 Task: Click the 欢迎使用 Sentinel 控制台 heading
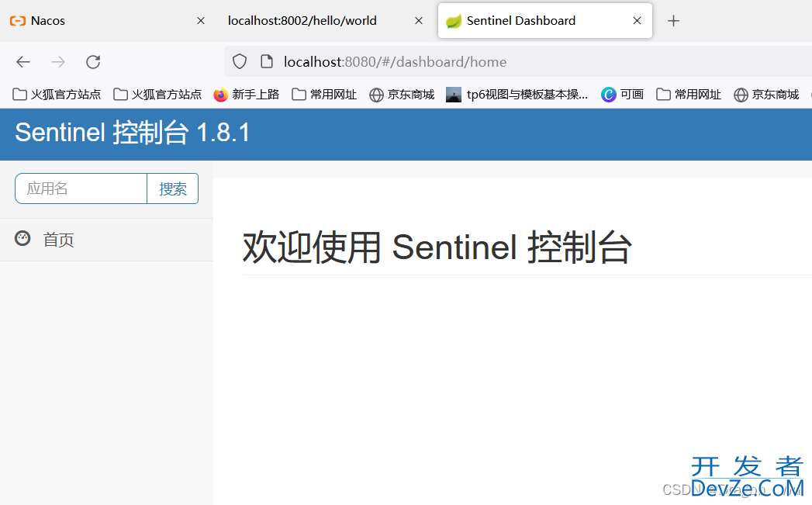(437, 247)
